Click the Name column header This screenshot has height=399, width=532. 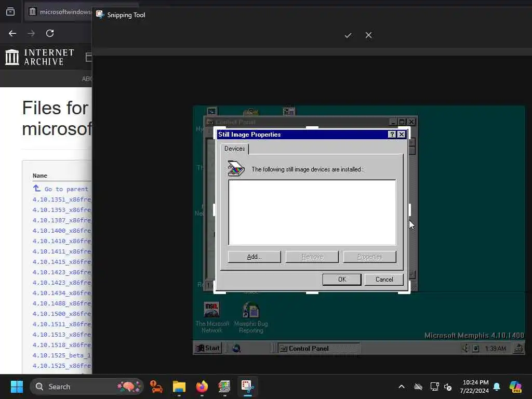[39, 176]
